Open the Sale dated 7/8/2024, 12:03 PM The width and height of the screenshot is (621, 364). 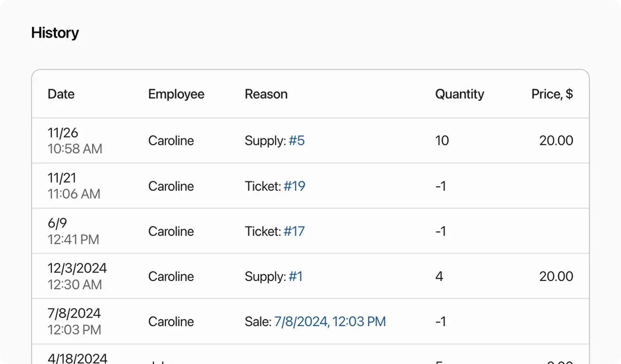click(329, 322)
